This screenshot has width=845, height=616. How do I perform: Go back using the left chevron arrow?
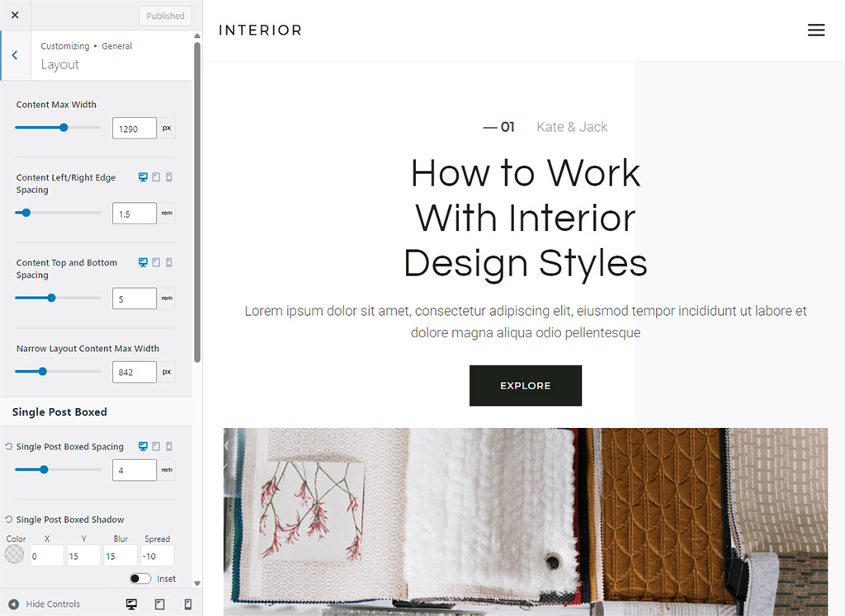pos(15,55)
